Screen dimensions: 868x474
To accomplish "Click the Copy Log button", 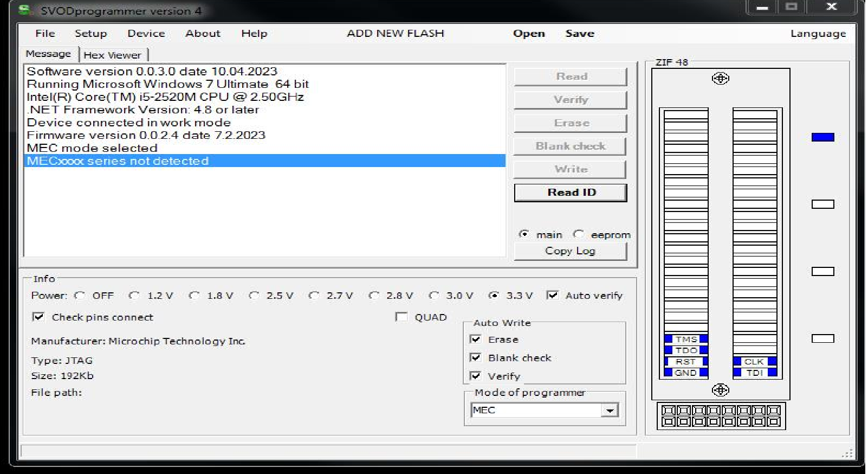I will point(571,251).
